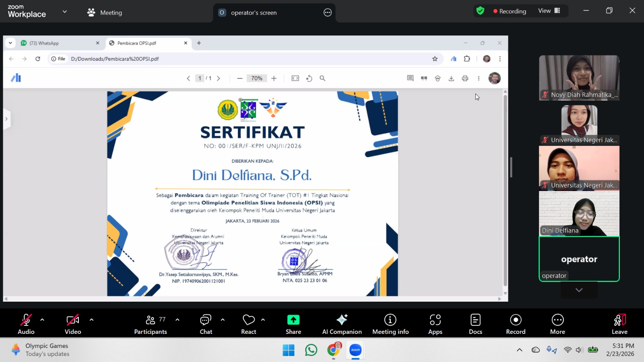Select the operator's screen tab
Screen dimensions: 644x362
(254, 12)
